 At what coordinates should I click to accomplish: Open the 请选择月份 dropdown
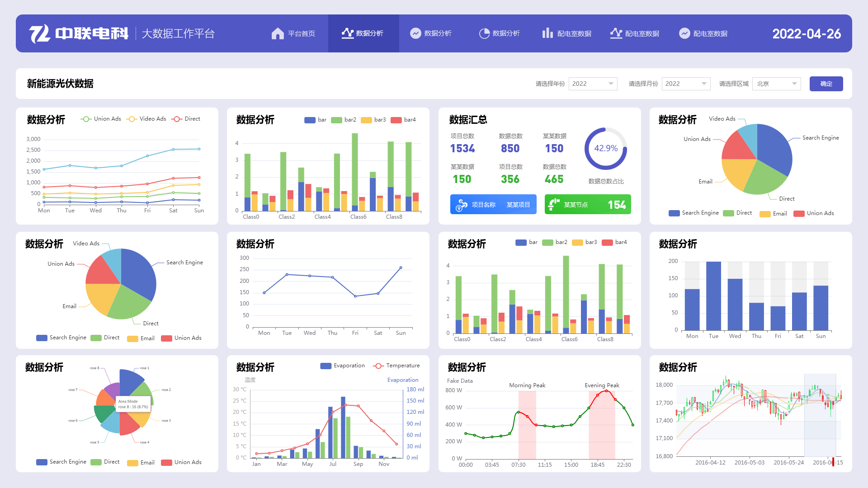pyautogui.click(x=686, y=84)
